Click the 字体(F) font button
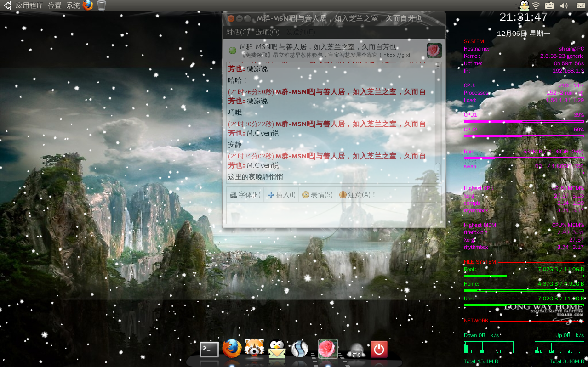Viewport: 588px width, 367px height. tap(245, 195)
